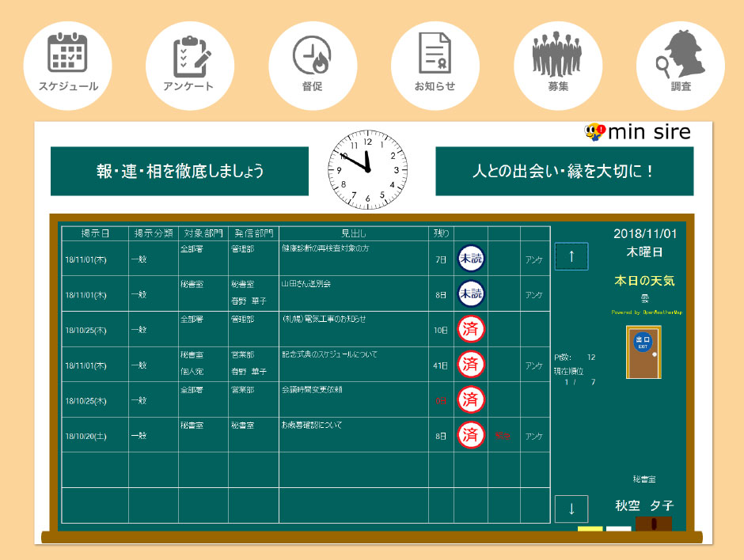Click the 報・連・相を徹底しましょう banner
This screenshot has width=744, height=560.
(180, 171)
